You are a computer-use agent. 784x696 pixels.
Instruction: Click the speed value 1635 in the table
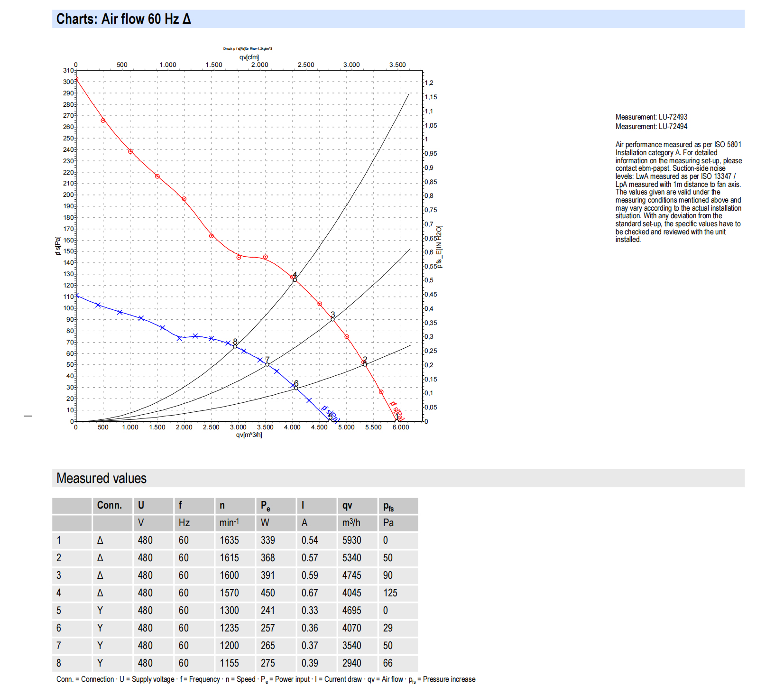pos(229,540)
